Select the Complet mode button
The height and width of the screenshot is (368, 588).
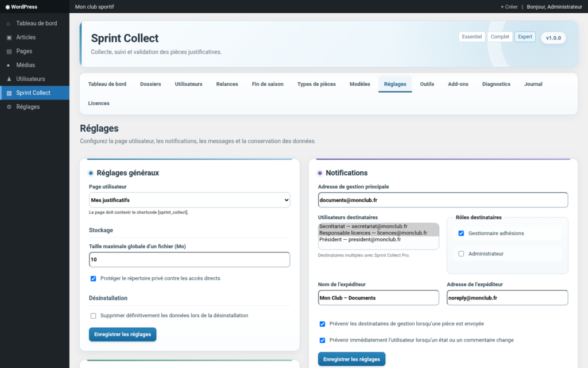(x=500, y=37)
